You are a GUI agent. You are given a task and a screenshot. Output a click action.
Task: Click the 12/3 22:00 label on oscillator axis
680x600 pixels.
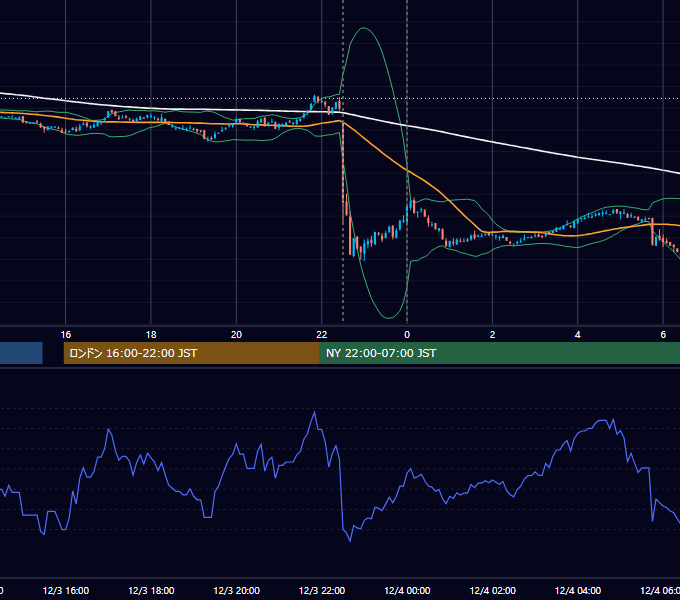(322, 590)
